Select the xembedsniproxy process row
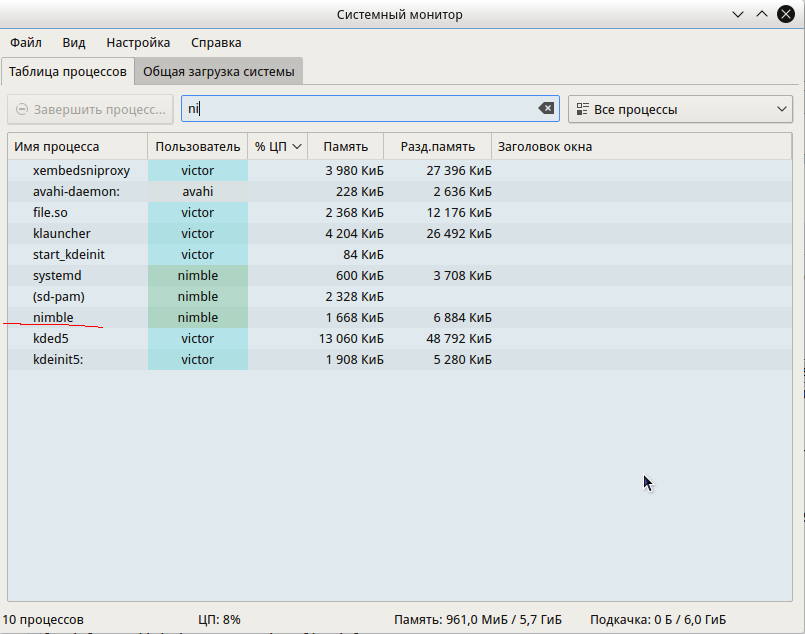The width and height of the screenshot is (805, 634). tap(399, 170)
